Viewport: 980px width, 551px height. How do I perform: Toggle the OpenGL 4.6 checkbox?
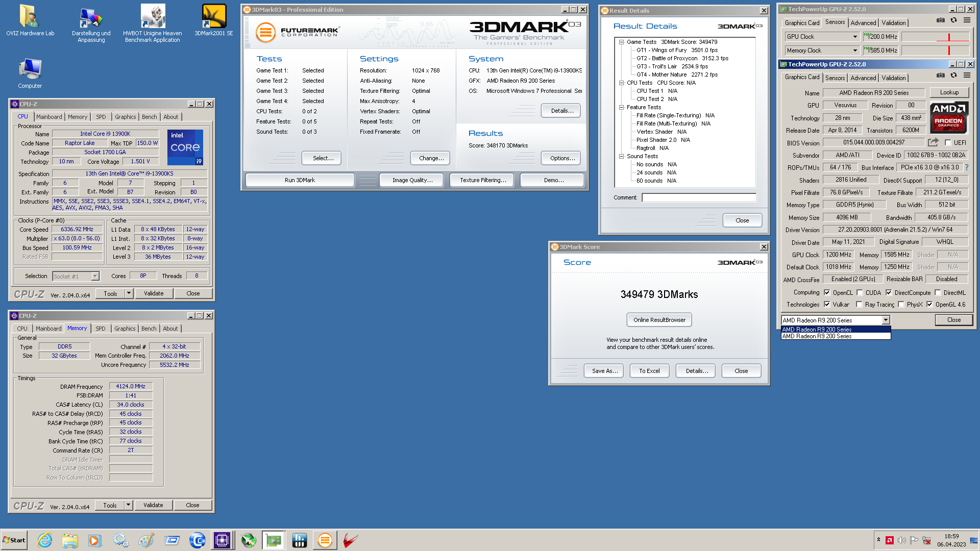pos(929,305)
